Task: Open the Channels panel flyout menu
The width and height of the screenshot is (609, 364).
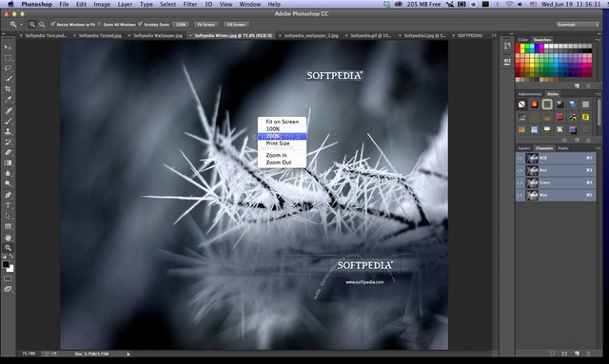Action: point(598,148)
